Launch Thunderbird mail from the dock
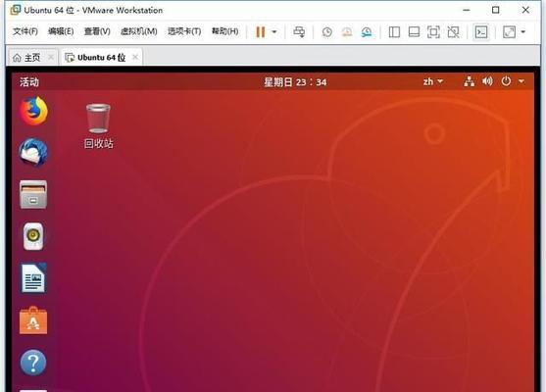546x392 pixels. [33, 153]
